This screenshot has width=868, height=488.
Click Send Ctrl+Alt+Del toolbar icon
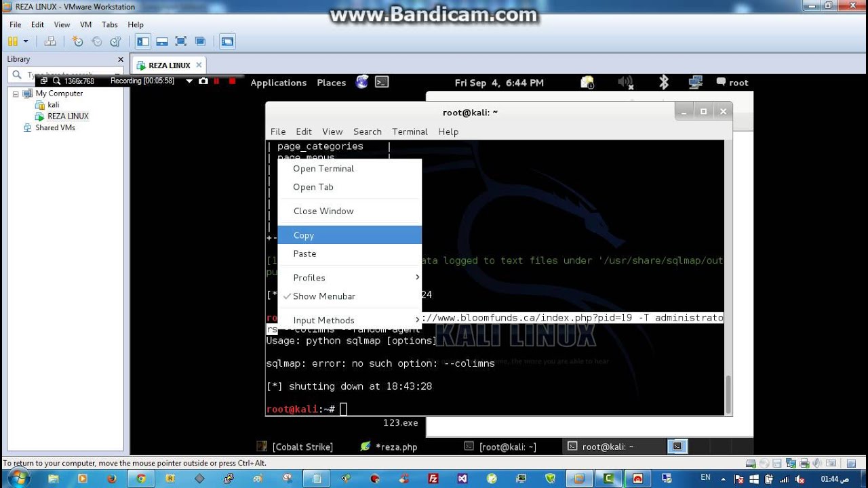coord(50,41)
